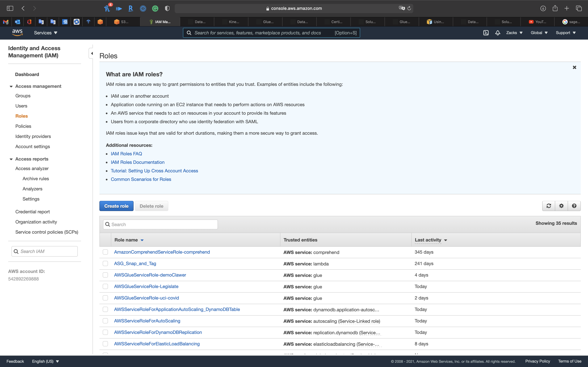Collapse the IAM side navigation arrow
Viewport: 588px width, 367px height.
[x=92, y=53]
